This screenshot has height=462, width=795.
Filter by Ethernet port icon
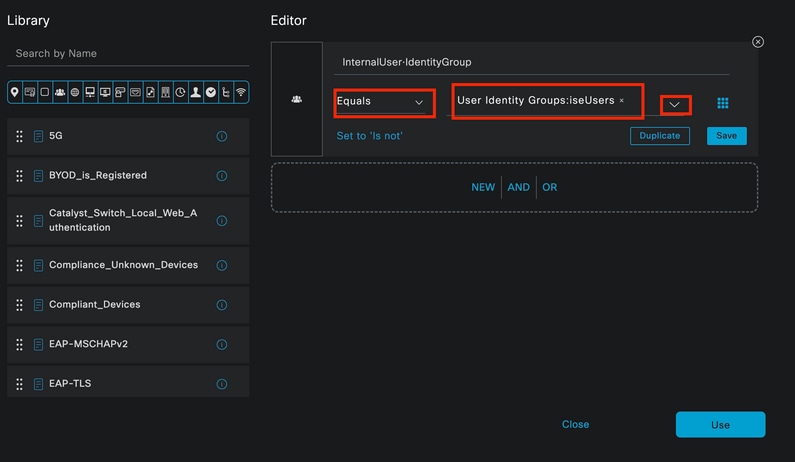(x=135, y=92)
